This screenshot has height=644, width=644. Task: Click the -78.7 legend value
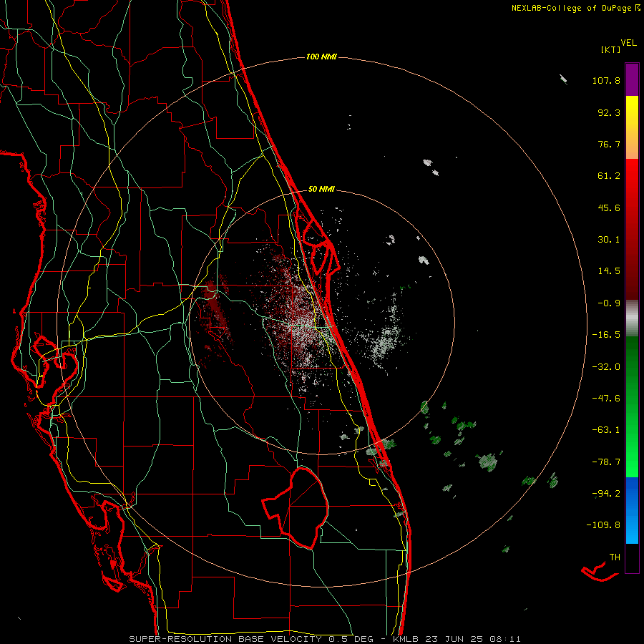[x=606, y=462]
